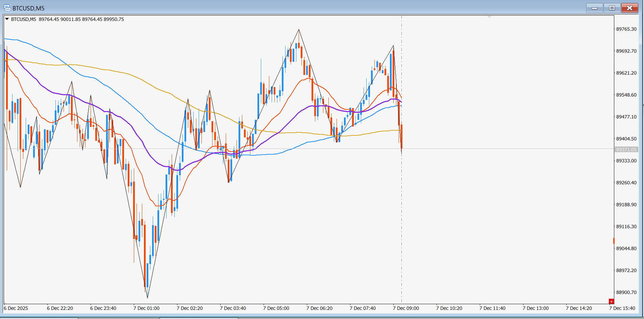
Task: Open the triangle dropdown beside BTCUSD,M5 chart label
Action: [x=7, y=19]
